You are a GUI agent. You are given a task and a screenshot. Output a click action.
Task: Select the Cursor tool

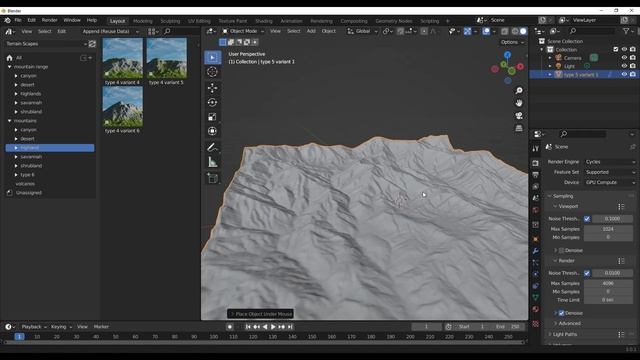click(x=212, y=72)
